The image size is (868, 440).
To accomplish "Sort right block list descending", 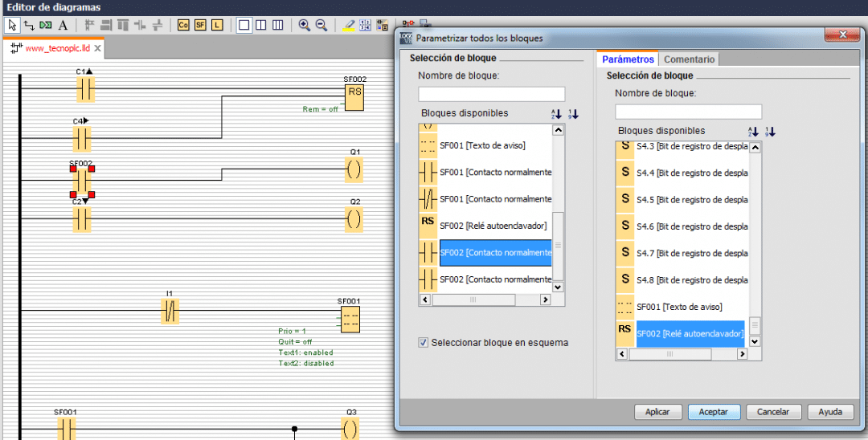I will [770, 132].
